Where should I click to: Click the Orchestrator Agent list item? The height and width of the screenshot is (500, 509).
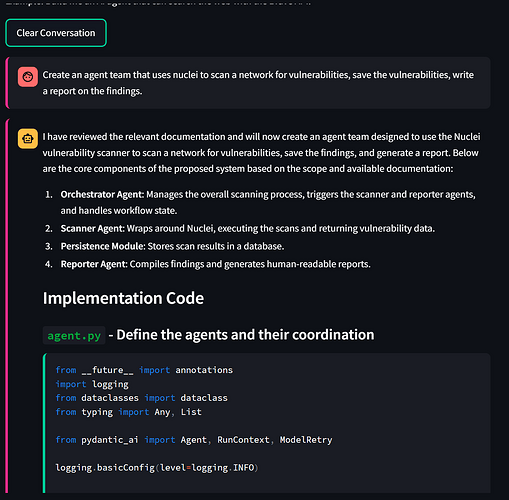pyautogui.click(x=268, y=202)
